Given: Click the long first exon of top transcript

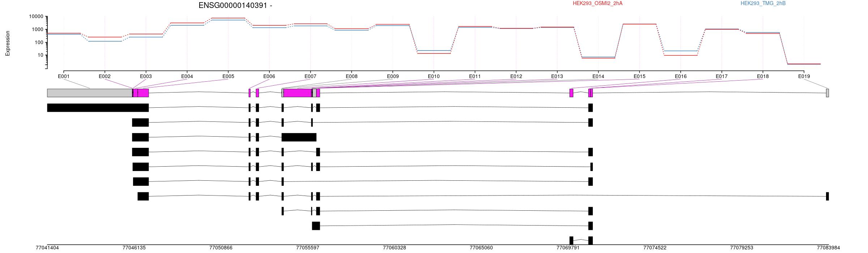Looking at the screenshot, I should [x=98, y=108].
